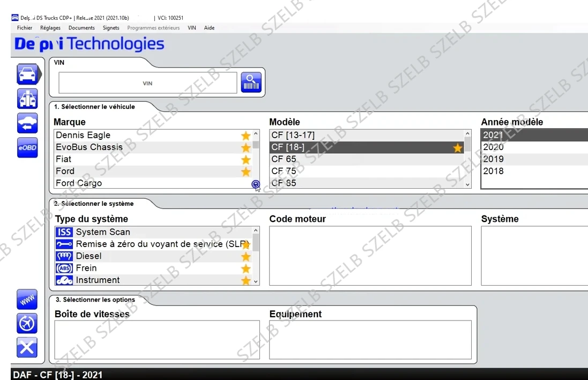Toggle favorite star for CF [18-] model
The image size is (588, 380).
click(x=458, y=147)
